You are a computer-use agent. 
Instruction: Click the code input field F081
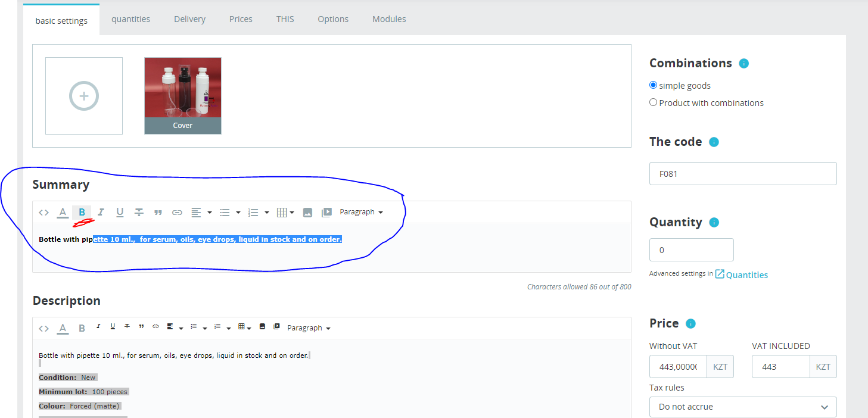[743, 174]
